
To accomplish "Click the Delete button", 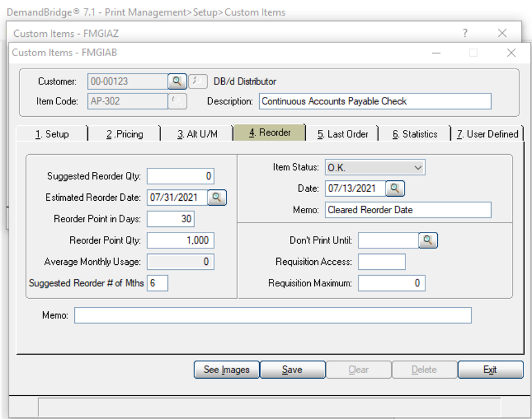I will 424,370.
